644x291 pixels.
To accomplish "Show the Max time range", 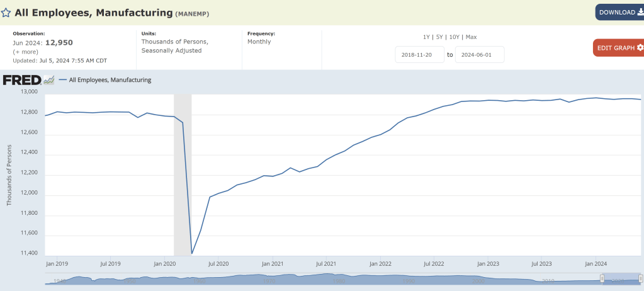I will click(471, 37).
